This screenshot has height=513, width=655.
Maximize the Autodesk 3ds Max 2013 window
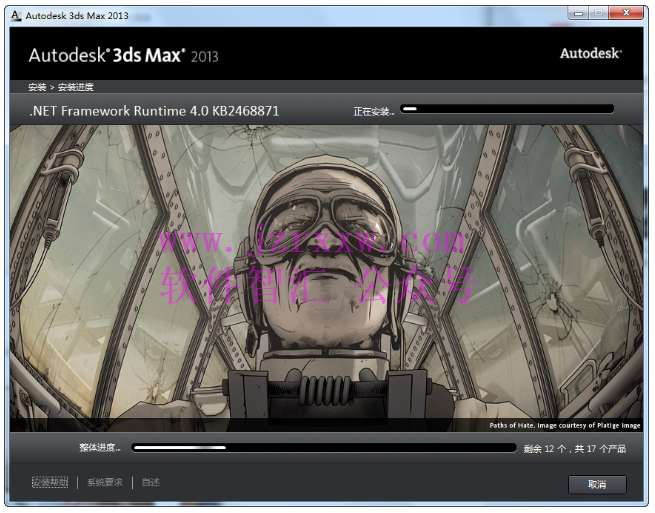tap(599, 13)
